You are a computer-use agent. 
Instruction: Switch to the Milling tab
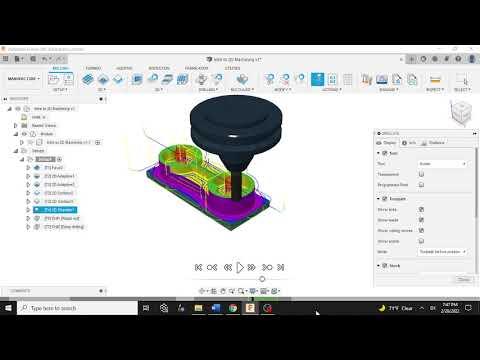click(x=60, y=68)
